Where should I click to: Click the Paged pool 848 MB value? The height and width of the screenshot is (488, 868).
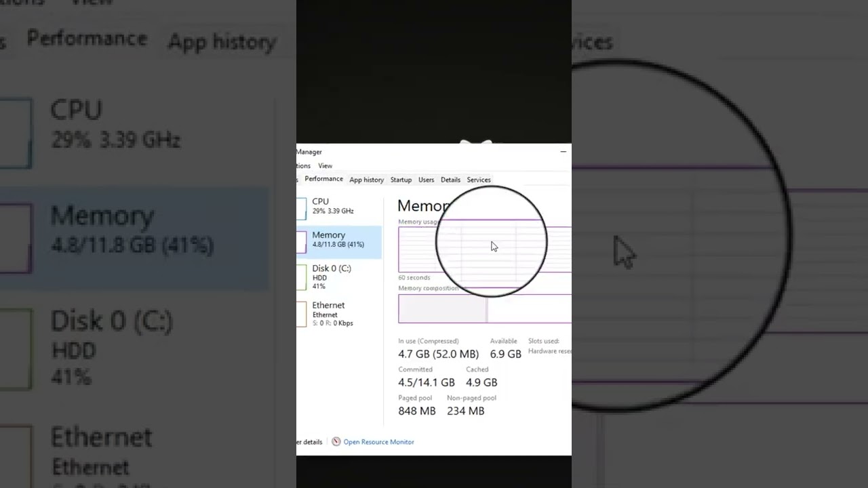417,411
